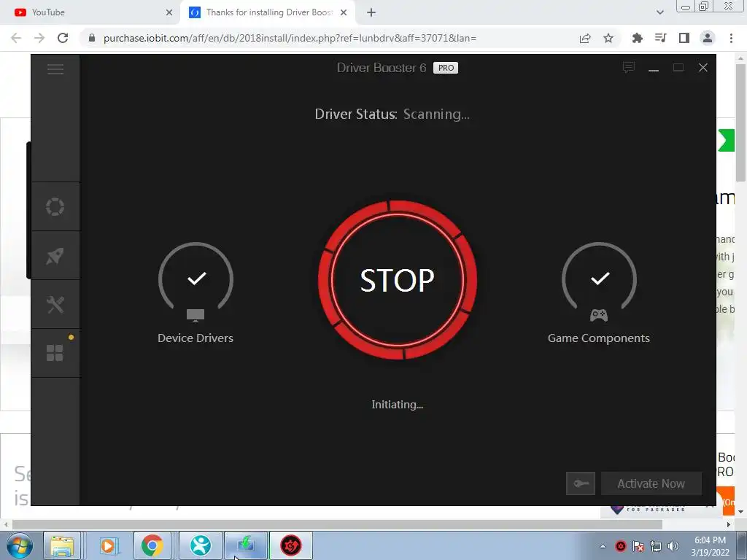Open Chrome three-dot menu

(731, 38)
